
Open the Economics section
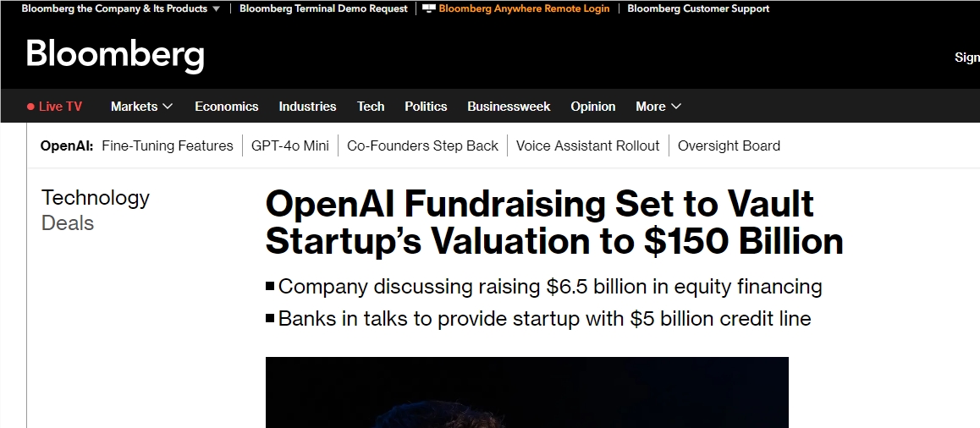tap(226, 107)
